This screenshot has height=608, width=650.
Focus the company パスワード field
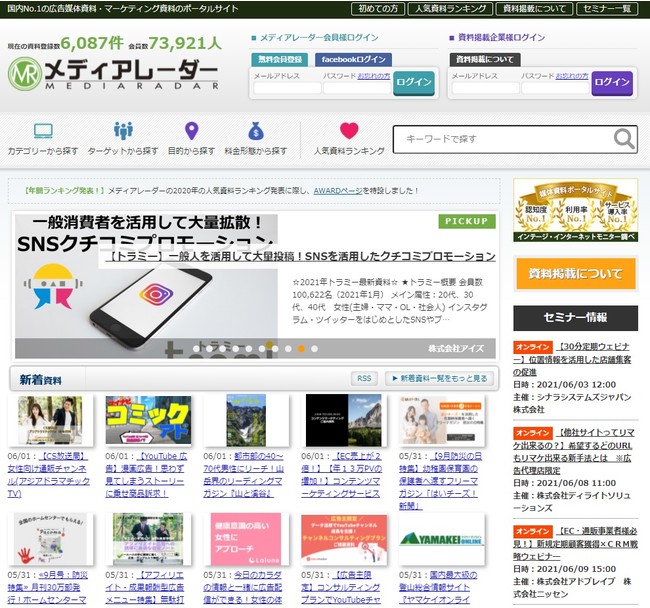click(x=555, y=88)
